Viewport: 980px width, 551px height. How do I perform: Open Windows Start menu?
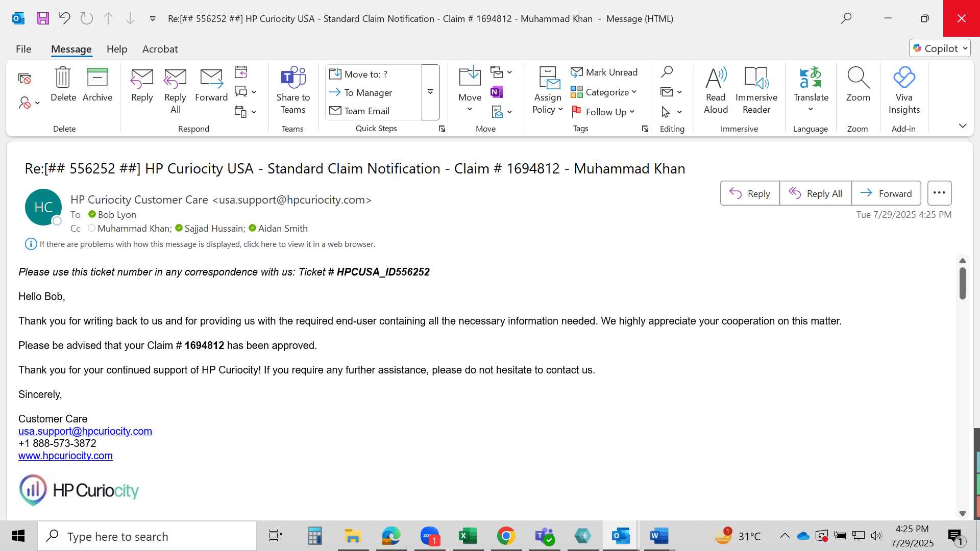click(18, 536)
